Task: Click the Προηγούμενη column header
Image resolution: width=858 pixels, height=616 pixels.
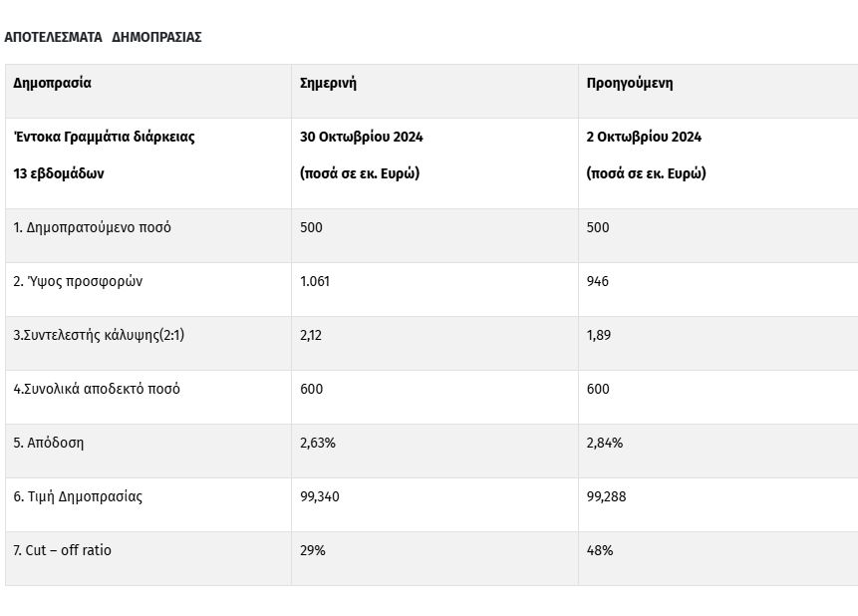Action: click(x=629, y=83)
